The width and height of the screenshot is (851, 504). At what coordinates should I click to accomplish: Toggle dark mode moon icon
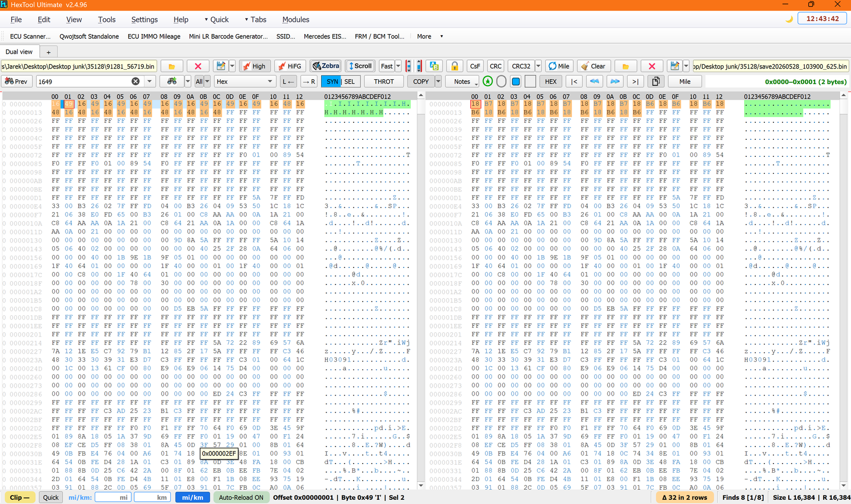(789, 19)
